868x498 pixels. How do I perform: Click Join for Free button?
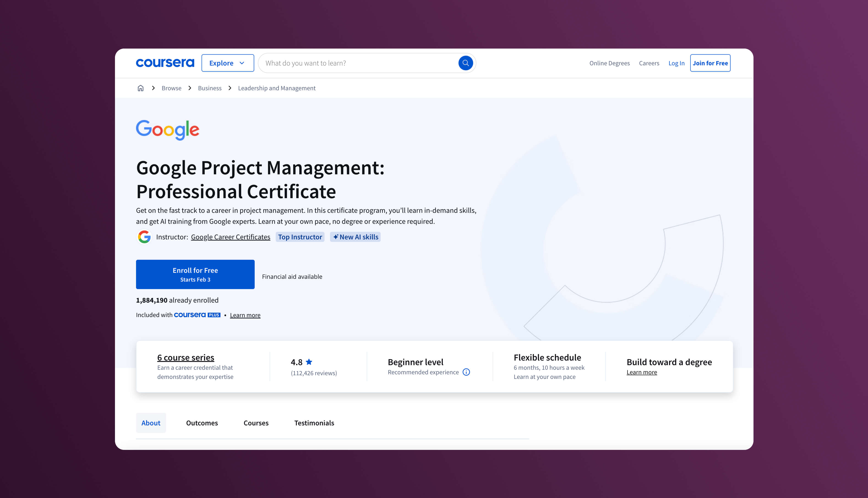pyautogui.click(x=710, y=63)
